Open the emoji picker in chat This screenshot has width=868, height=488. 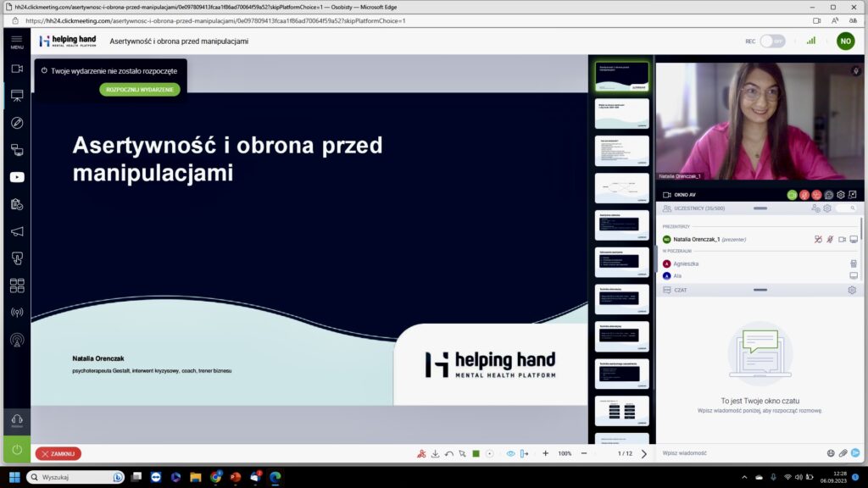(x=831, y=453)
